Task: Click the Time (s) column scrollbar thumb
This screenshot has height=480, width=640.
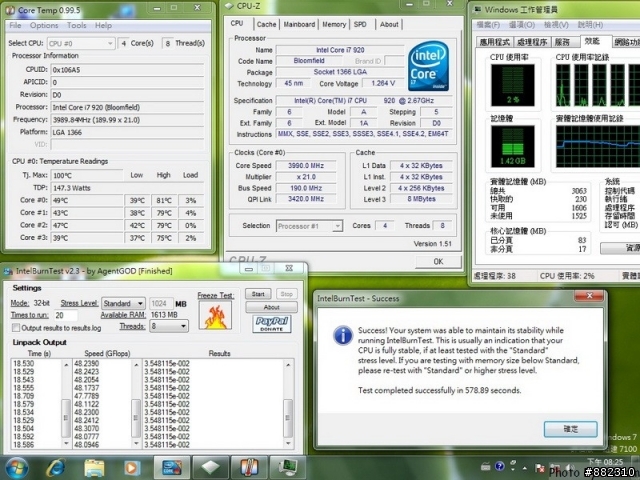Action: point(66,418)
